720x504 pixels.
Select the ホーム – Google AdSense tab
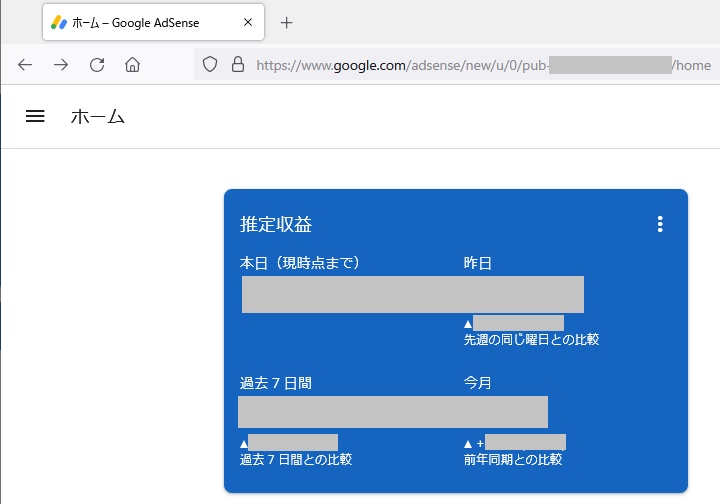tap(140, 22)
